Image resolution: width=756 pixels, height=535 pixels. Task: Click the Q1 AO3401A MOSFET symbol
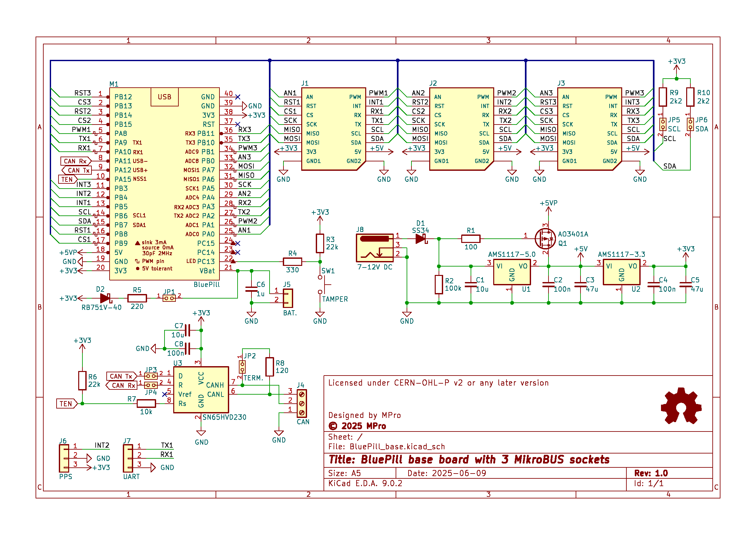click(545, 238)
